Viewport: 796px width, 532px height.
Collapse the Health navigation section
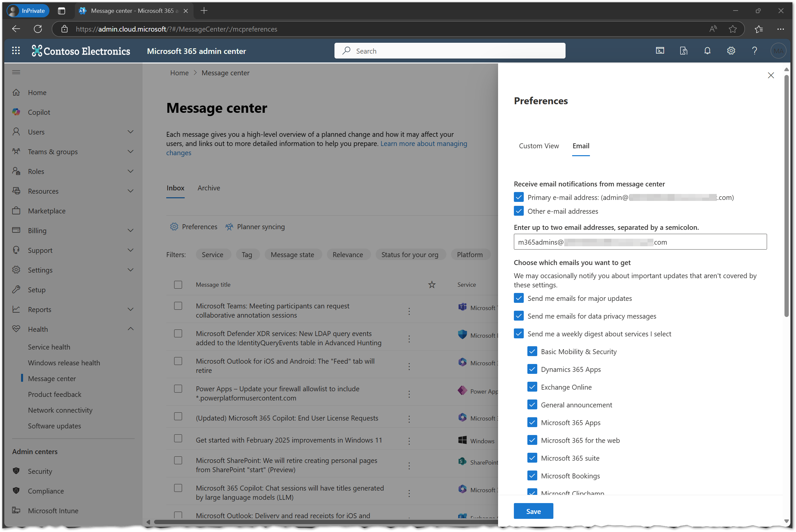(130, 329)
